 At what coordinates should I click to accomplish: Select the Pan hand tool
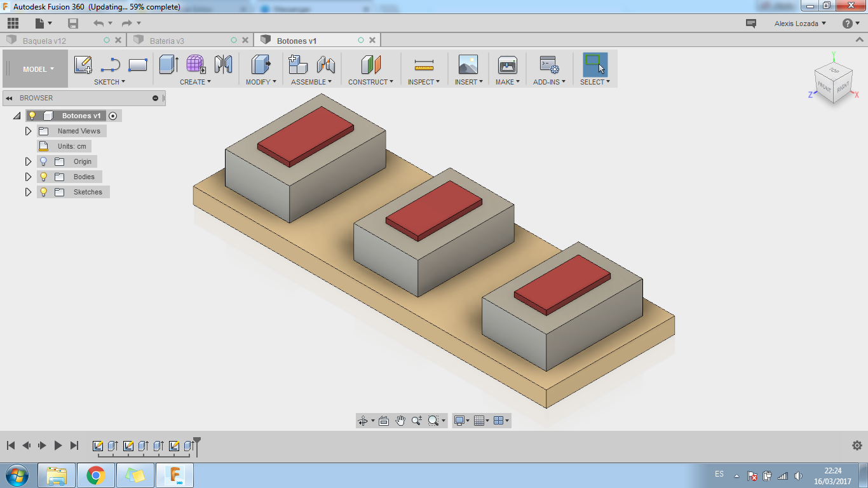[x=400, y=421]
